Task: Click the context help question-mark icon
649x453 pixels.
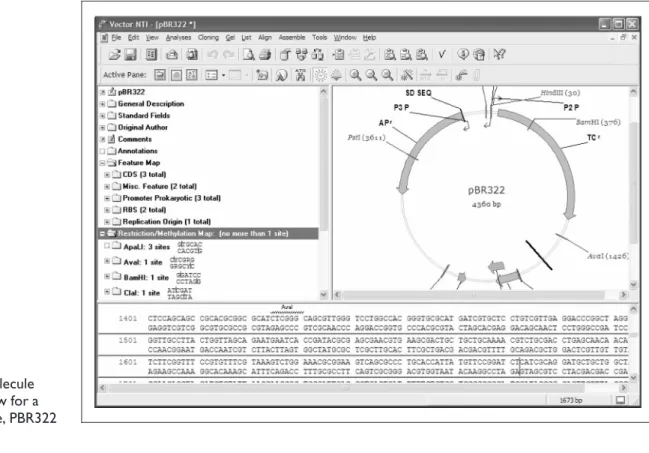Action: pyautogui.click(x=499, y=55)
